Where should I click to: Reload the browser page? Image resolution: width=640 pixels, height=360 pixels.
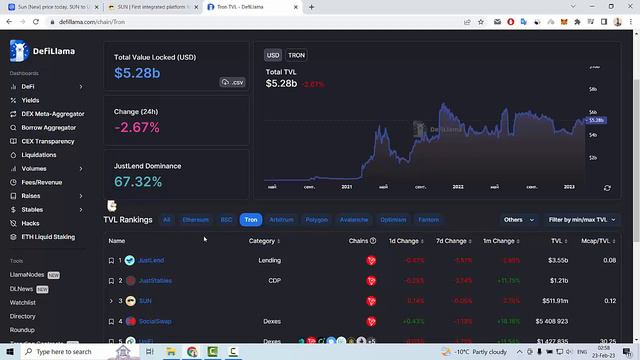pyautogui.click(x=36, y=22)
